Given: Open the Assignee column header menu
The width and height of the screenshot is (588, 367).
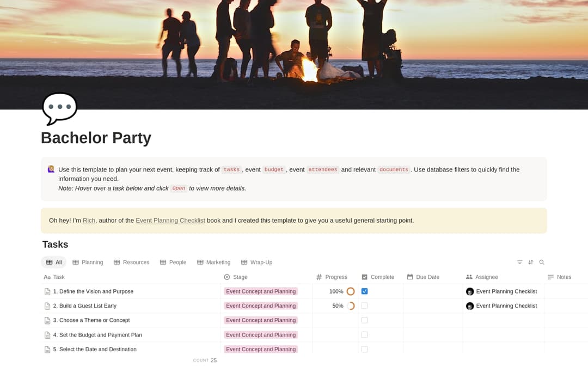Looking at the screenshot, I should (x=504, y=277).
